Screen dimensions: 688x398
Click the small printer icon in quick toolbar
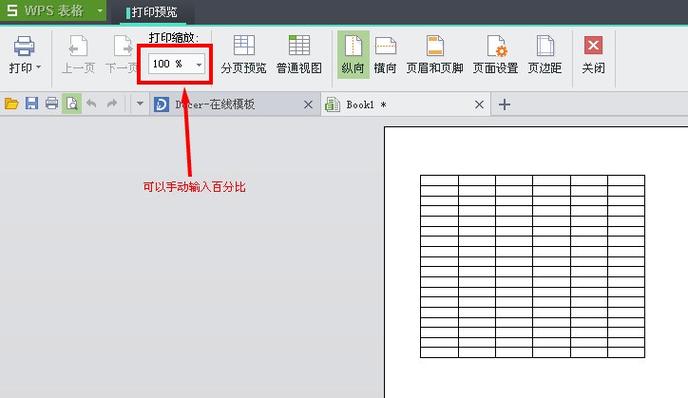(x=52, y=104)
